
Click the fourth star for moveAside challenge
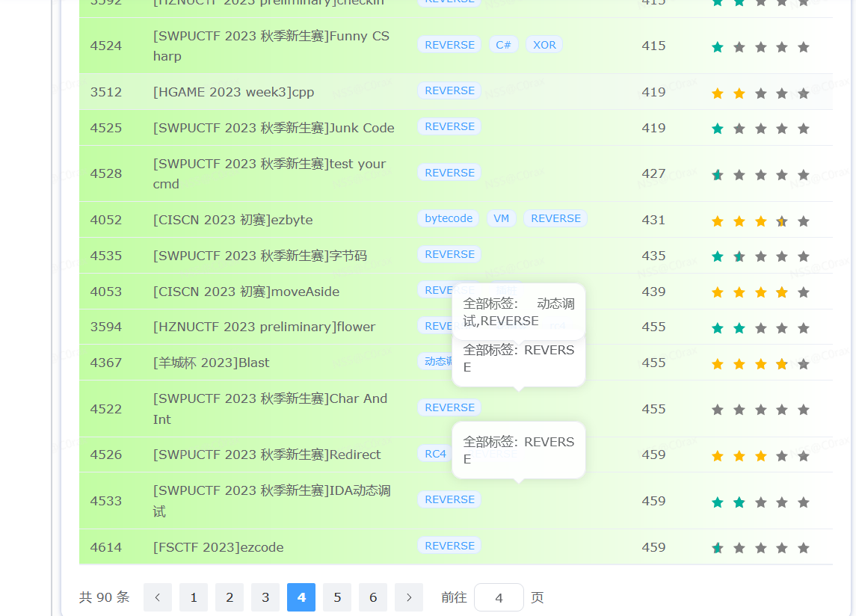pos(781,292)
